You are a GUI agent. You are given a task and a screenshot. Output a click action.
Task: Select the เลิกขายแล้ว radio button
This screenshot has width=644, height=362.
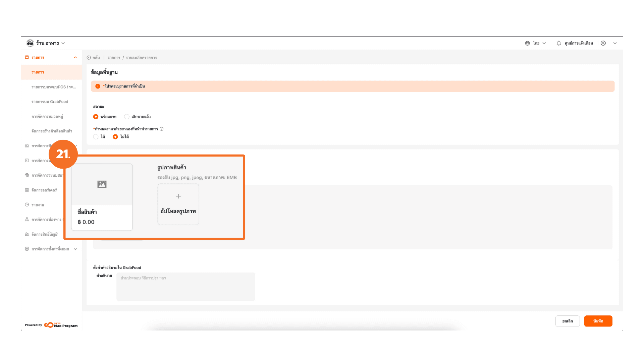(x=127, y=117)
